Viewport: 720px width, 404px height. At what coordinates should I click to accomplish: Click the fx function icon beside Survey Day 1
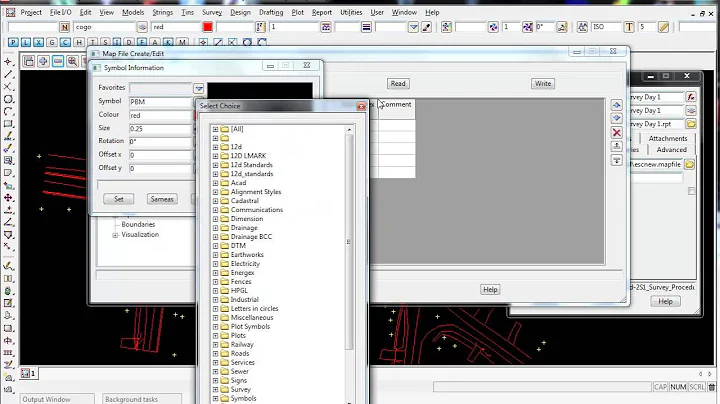tap(691, 97)
